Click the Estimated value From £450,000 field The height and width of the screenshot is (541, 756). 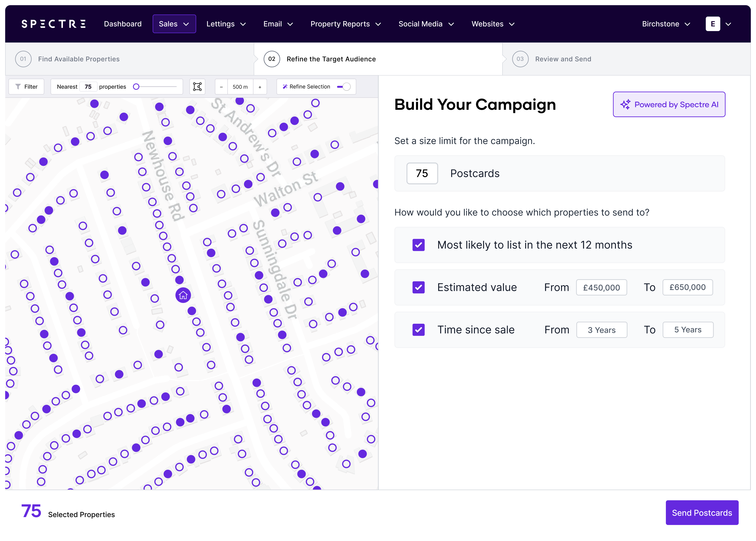pos(601,287)
